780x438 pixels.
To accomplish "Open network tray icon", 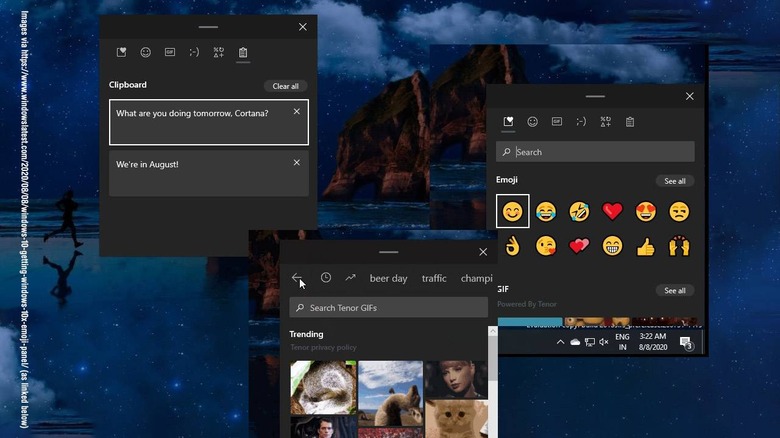I will click(x=589, y=342).
